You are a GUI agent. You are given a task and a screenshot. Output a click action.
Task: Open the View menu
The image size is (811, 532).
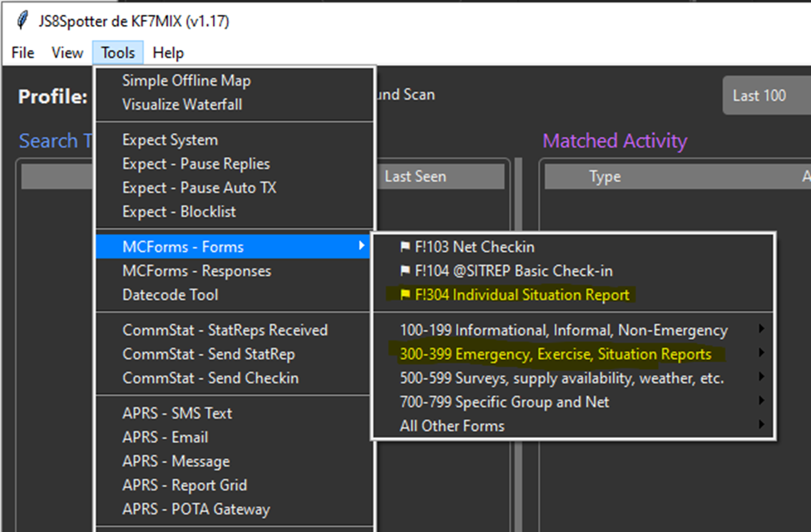click(67, 52)
